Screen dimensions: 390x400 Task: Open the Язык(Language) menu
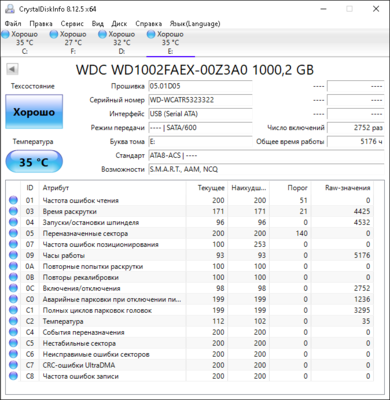195,24
